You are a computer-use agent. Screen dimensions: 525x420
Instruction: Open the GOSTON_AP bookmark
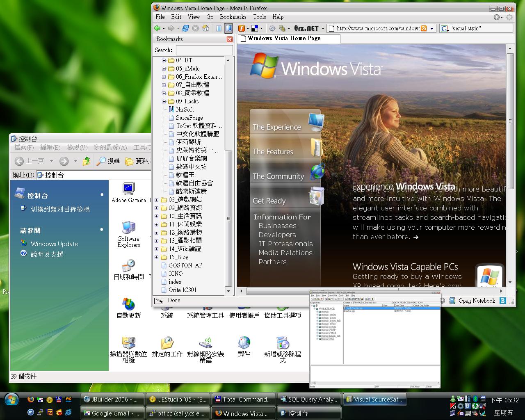185,265
